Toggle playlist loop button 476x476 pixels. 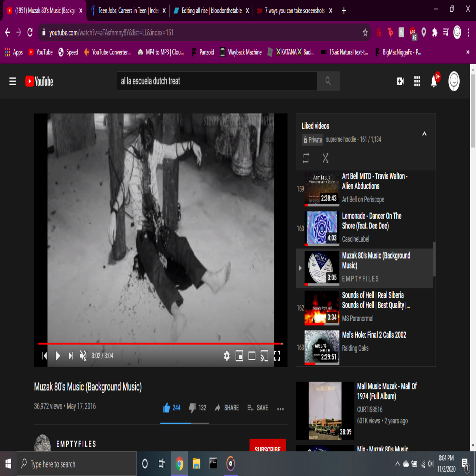click(306, 158)
